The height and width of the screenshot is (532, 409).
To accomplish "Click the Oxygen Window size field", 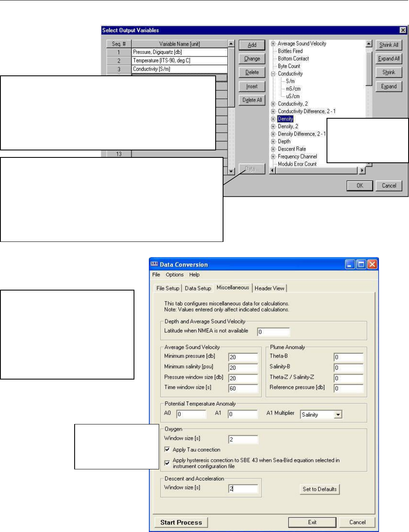I will [243, 440].
